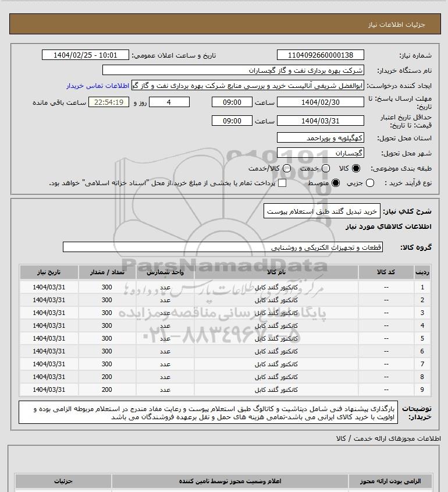Choose the متوسط purchase process option
448x492 pixels.
[336, 183]
